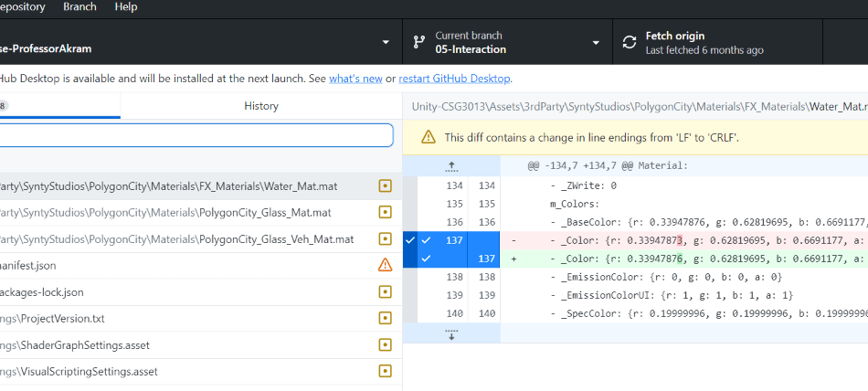Click modified status icon for Water_Mat.mat
This screenshot has height=391, width=868.
pos(385,186)
